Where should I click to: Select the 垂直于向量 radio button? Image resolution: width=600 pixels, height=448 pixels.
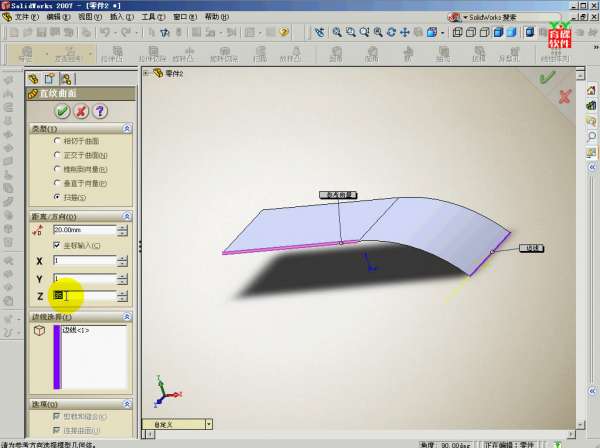57,184
